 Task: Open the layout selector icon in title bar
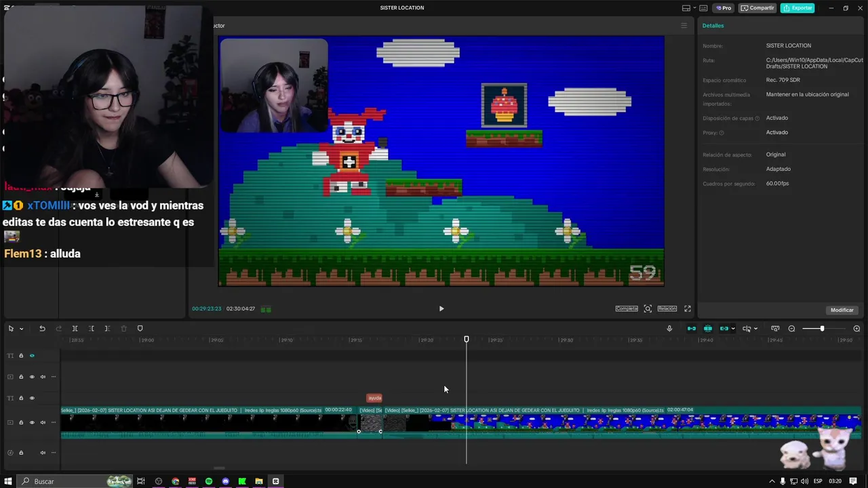coord(688,8)
